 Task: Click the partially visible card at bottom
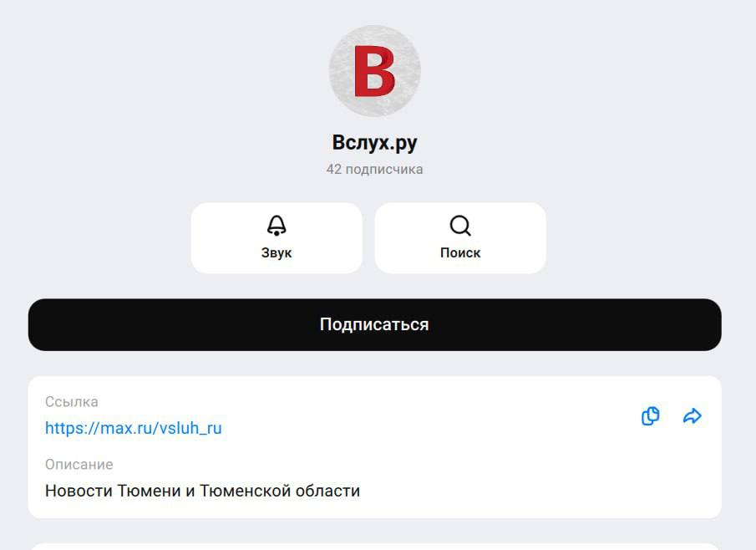(374, 546)
